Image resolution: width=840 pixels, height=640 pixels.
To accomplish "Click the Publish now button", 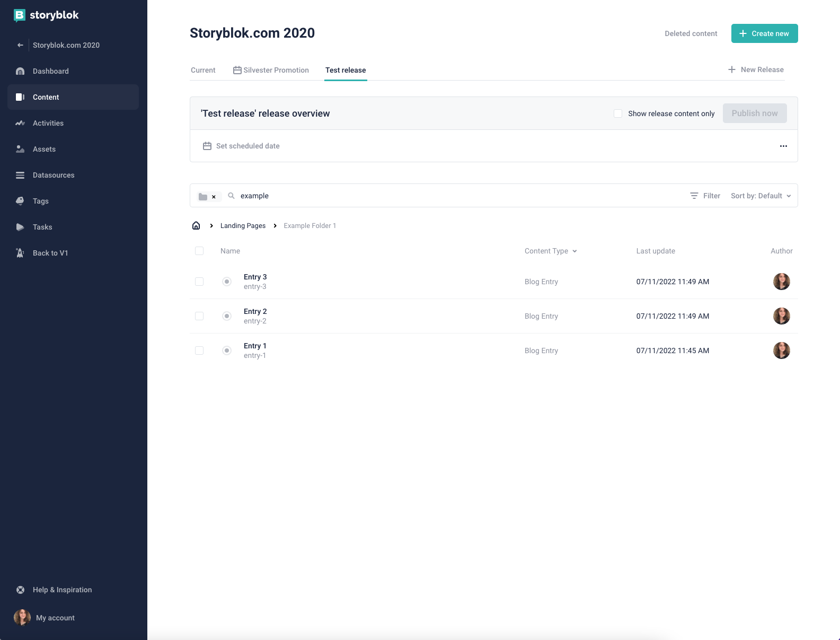I will point(755,113).
